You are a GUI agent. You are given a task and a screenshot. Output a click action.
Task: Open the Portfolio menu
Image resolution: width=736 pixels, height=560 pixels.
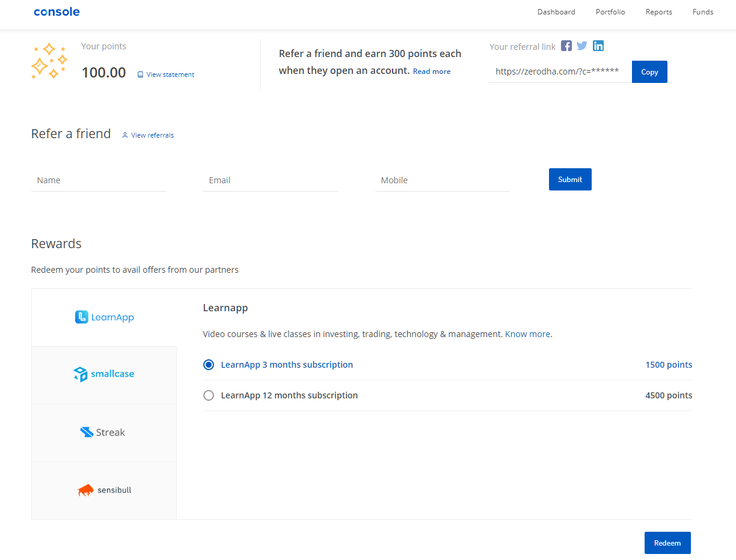click(610, 12)
